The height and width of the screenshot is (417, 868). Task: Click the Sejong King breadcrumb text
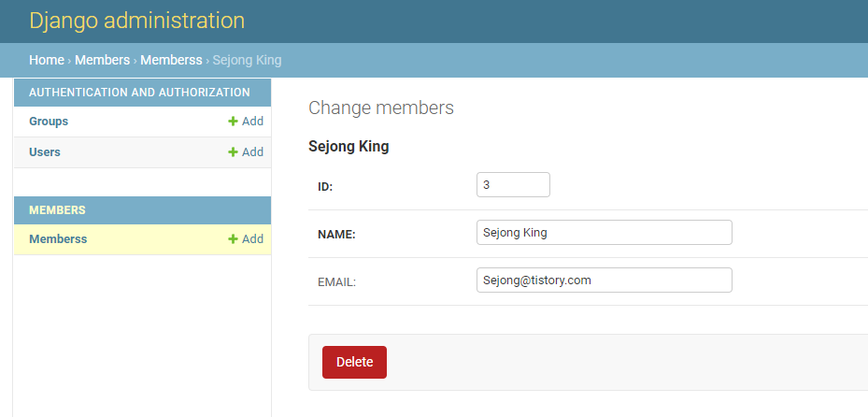[247, 60]
